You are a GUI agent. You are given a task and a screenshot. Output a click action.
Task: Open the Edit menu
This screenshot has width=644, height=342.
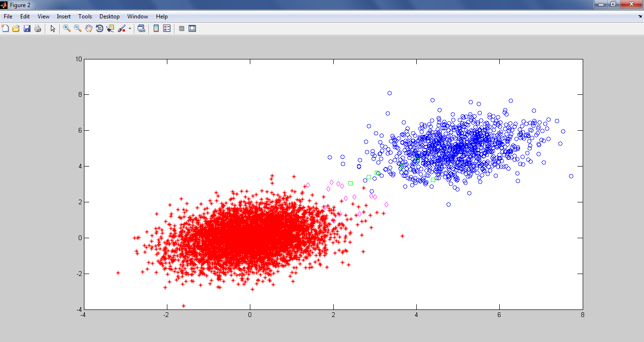tap(25, 17)
